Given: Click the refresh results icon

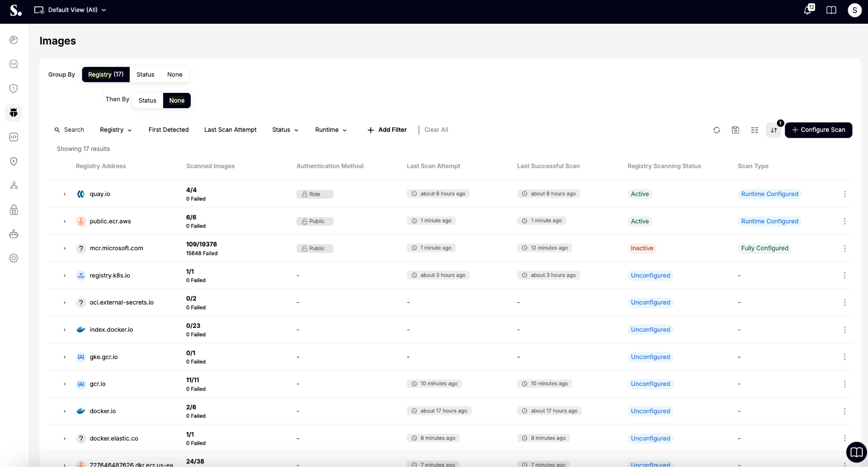Looking at the screenshot, I should click(717, 130).
